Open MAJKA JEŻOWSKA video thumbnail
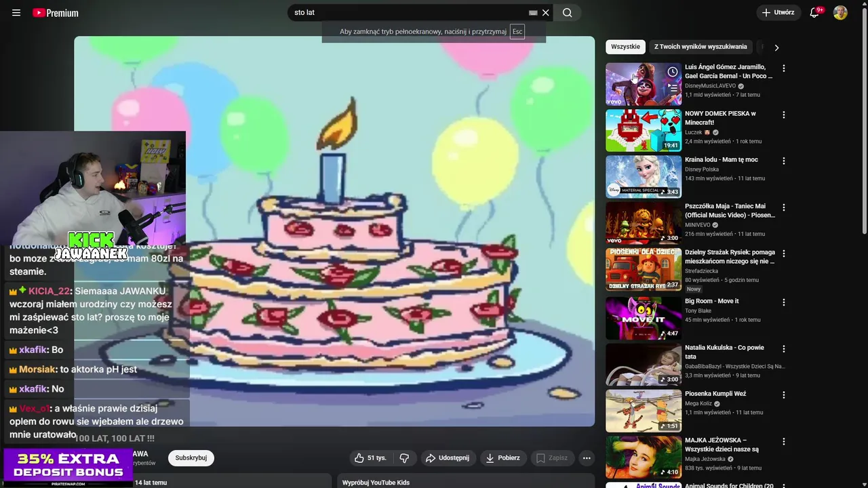 (x=644, y=457)
